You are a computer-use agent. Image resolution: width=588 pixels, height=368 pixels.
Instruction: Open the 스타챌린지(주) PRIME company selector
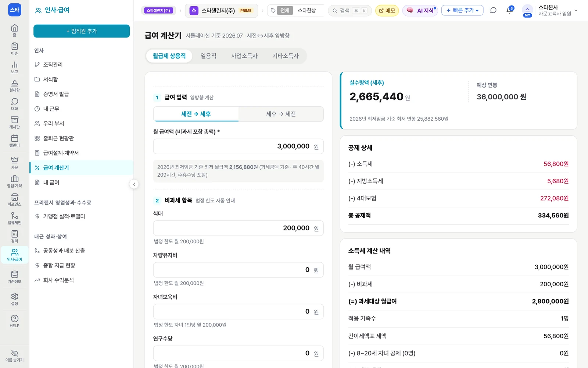tap(221, 11)
